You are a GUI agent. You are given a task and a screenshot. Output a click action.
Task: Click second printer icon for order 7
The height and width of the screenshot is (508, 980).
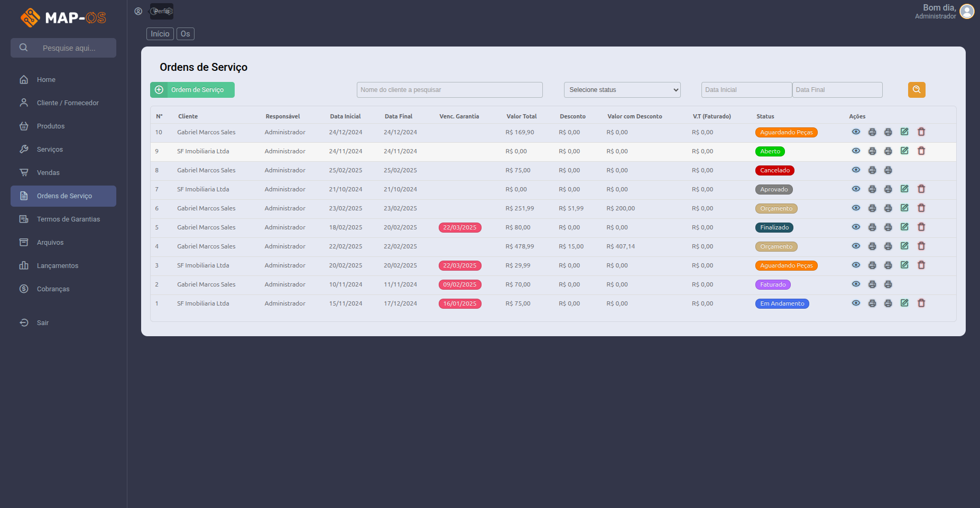[x=888, y=189]
